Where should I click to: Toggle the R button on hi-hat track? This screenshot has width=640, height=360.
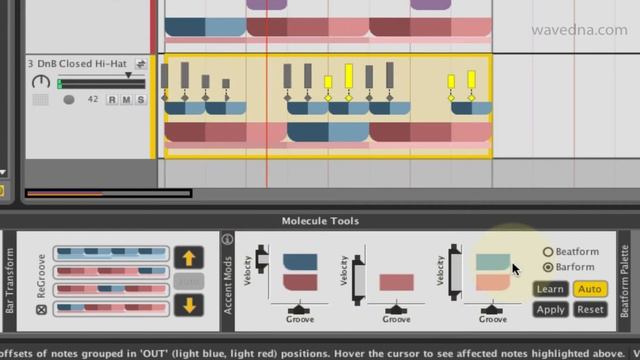point(112,100)
